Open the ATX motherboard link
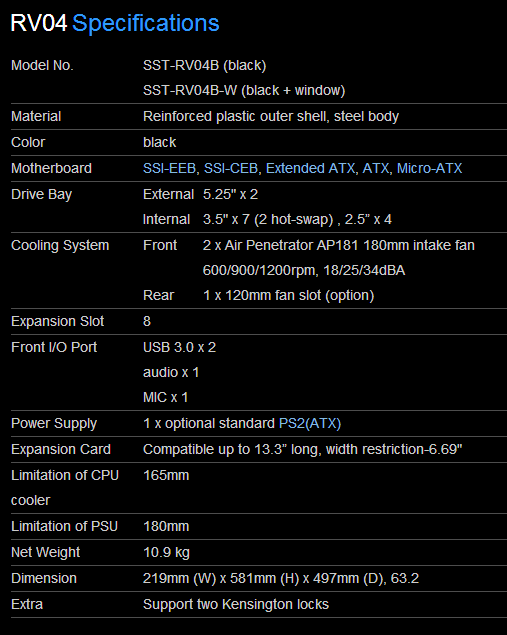 pos(376,168)
